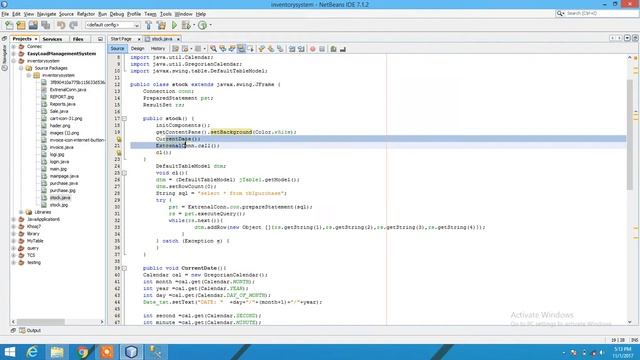The image size is (640, 360).
Task: Build the project with hammer icon
Action: tap(149, 25)
